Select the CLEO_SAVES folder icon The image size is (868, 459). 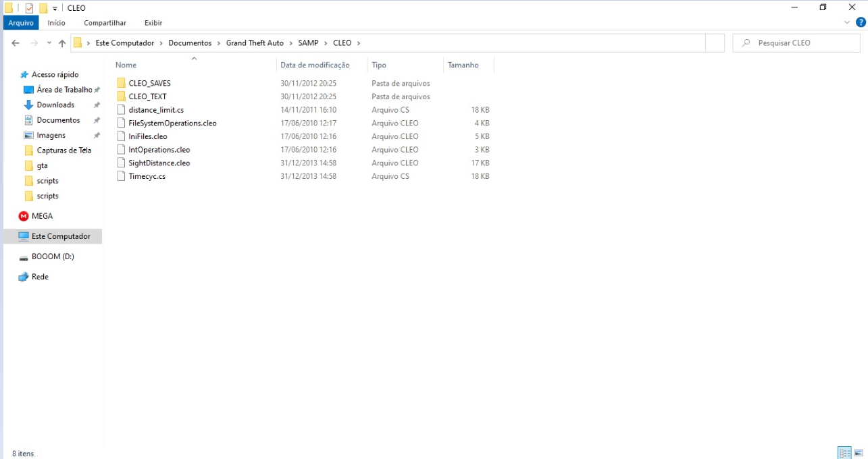(x=122, y=83)
